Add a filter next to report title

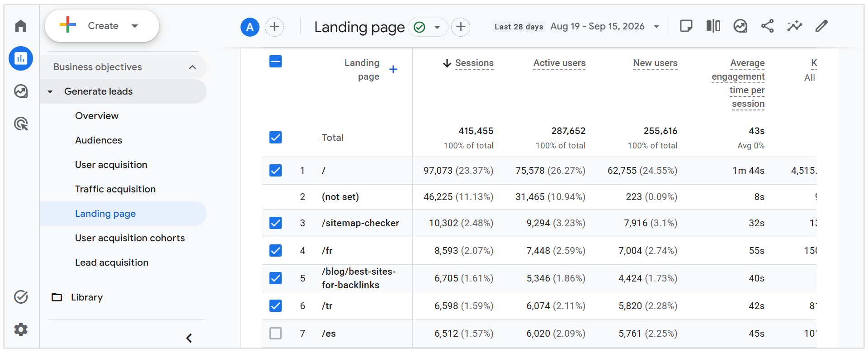click(461, 27)
